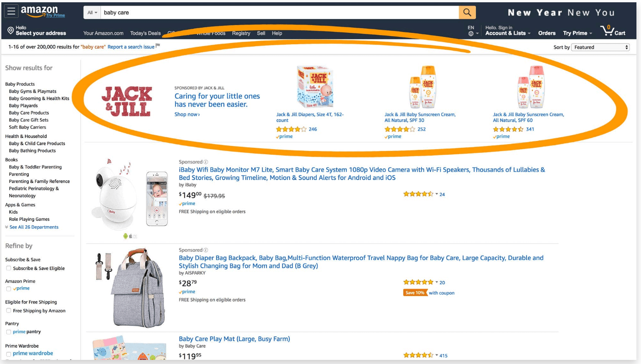
Task: Go to Registry in the navigation bar
Action: point(241,33)
